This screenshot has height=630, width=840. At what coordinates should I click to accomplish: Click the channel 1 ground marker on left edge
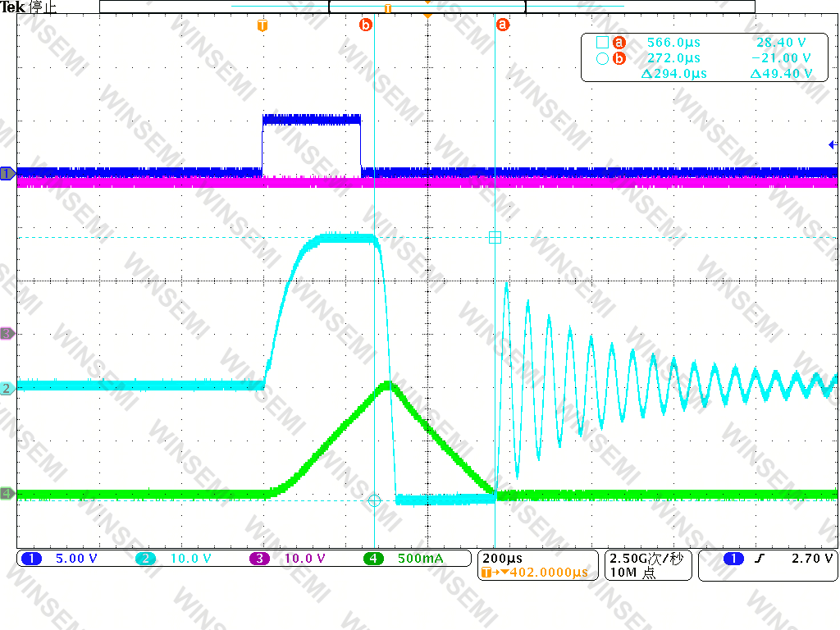pos(7,174)
